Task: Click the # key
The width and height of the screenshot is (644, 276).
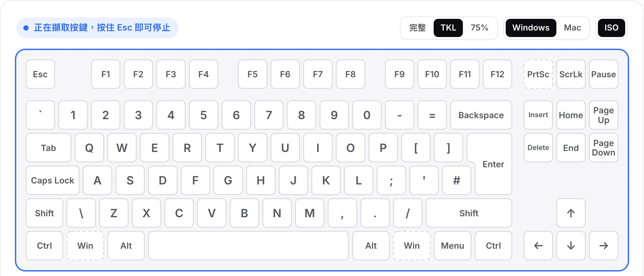Action: [456, 180]
